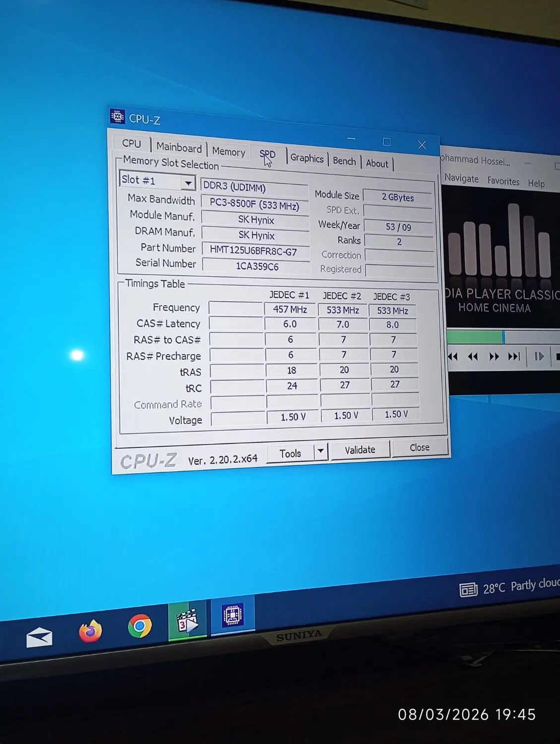
Task: Open Favorites menu in Media Player Classic
Action: [x=503, y=181]
